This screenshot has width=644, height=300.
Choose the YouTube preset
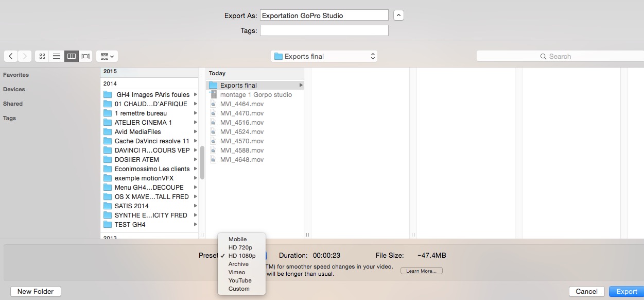240,280
